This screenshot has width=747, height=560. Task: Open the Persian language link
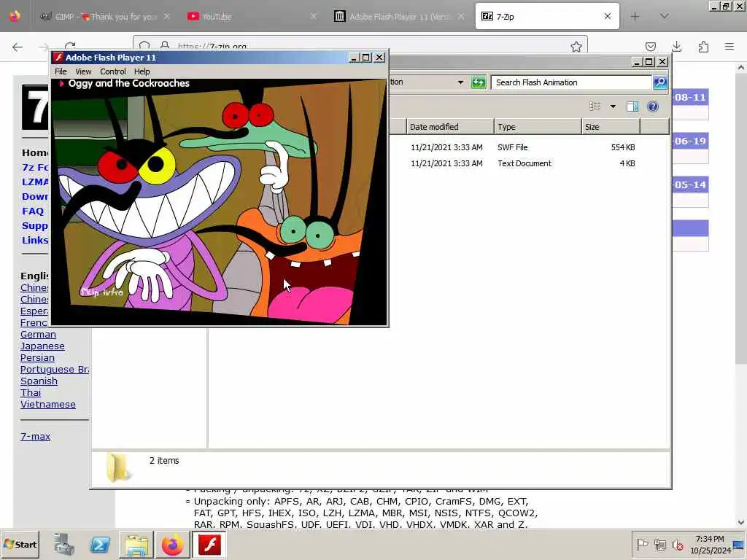pos(37,358)
